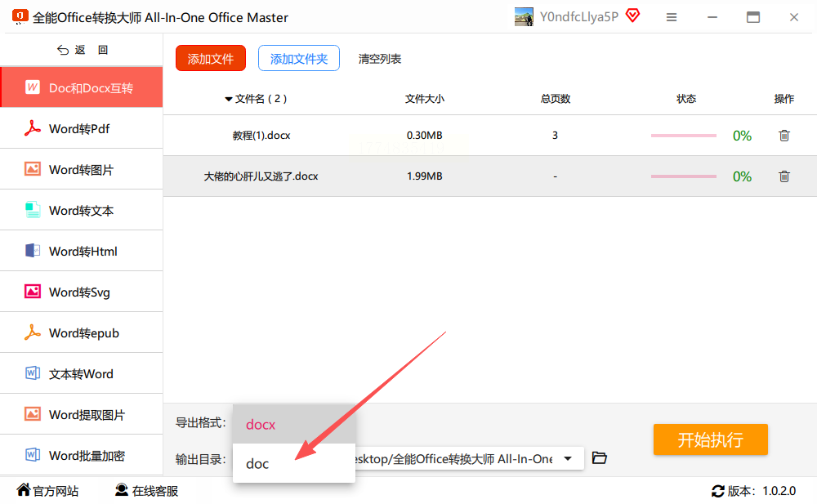Select doc from export format list
Image resolution: width=817 pixels, height=504 pixels.
tap(294, 463)
